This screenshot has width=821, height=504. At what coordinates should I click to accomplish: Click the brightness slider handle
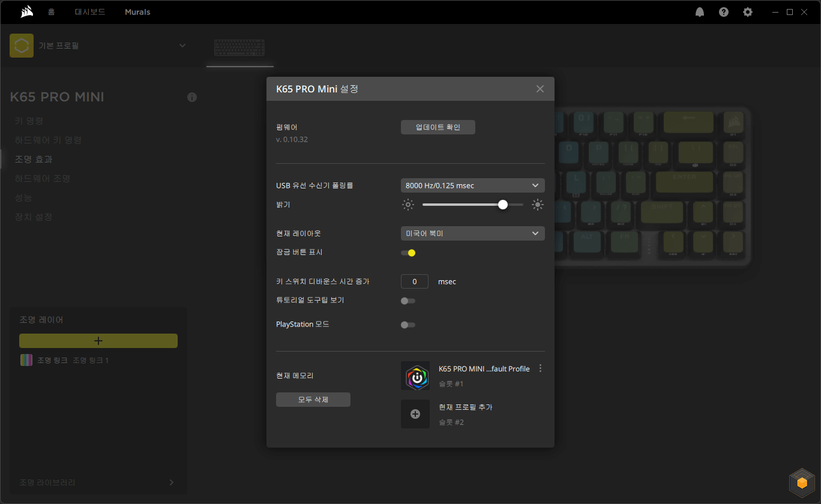click(503, 205)
